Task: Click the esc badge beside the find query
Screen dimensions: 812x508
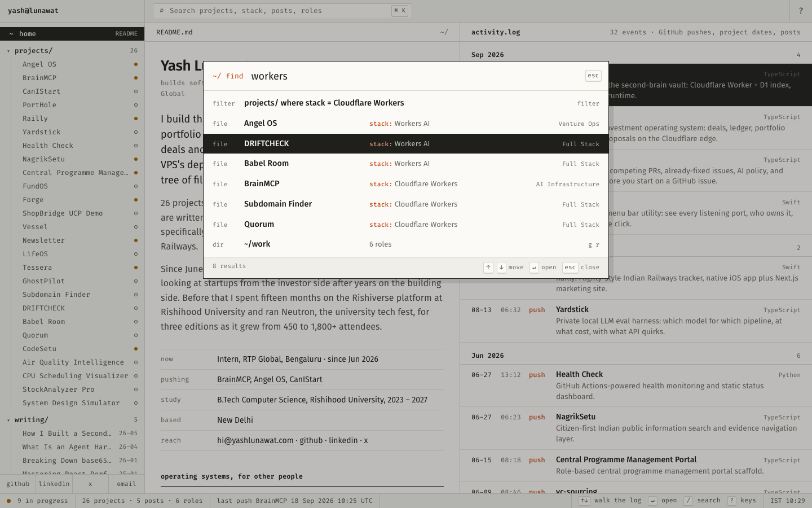Action: (x=593, y=76)
